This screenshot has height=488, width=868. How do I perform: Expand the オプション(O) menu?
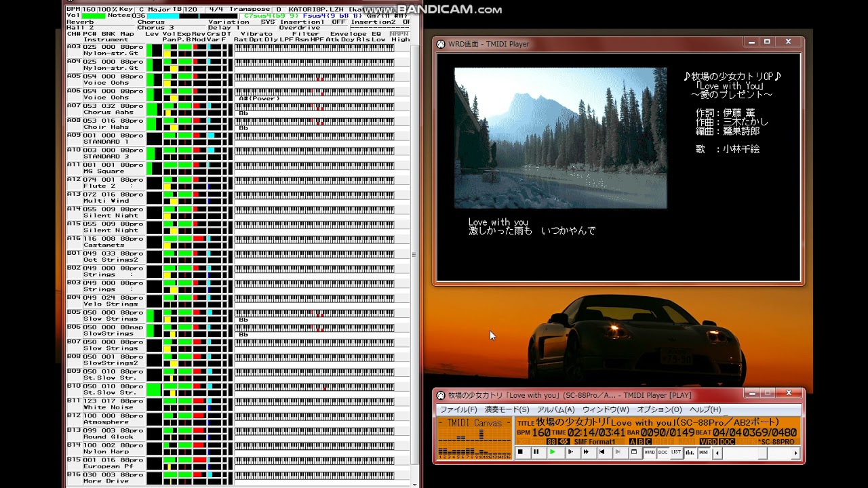pos(659,409)
